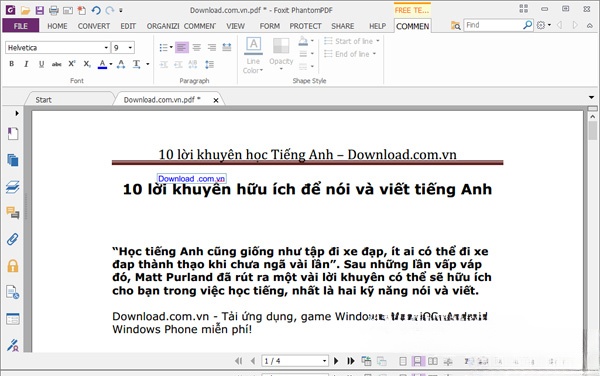Select single page view mode
The width and height of the screenshot is (600, 376).
click(x=403, y=361)
